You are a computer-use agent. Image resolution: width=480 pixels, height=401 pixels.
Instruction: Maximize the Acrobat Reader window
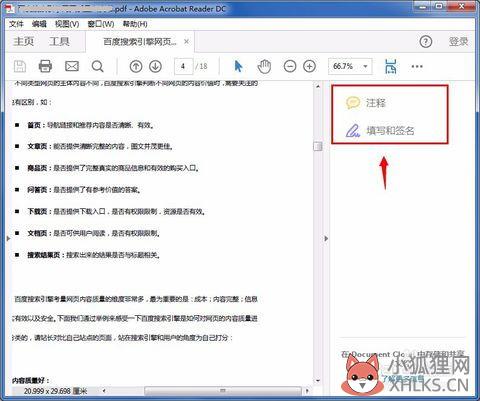[440, 6]
